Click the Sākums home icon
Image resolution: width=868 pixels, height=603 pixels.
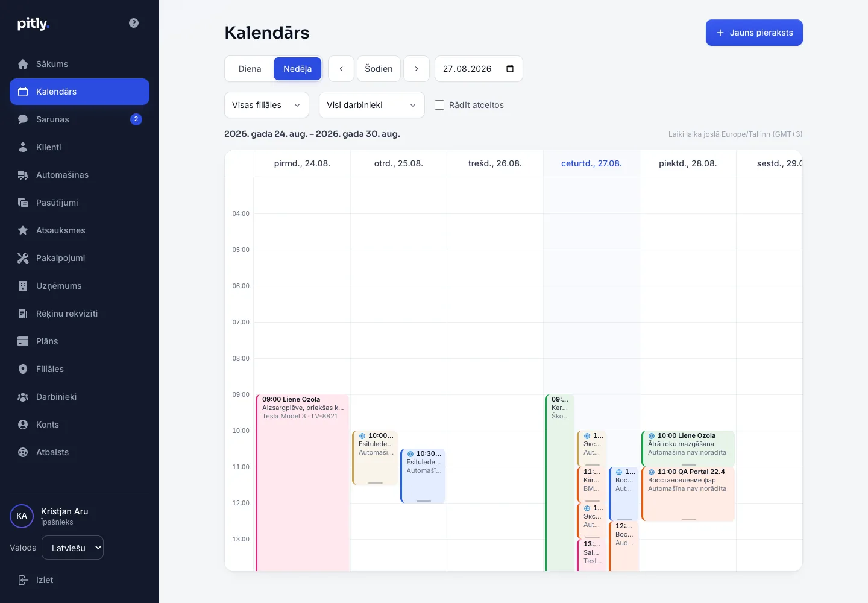click(23, 64)
